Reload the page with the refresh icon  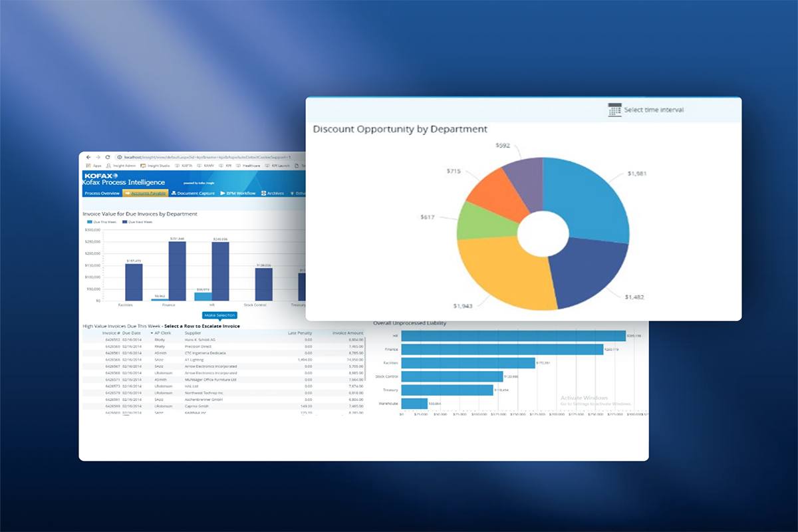pyautogui.click(x=108, y=157)
